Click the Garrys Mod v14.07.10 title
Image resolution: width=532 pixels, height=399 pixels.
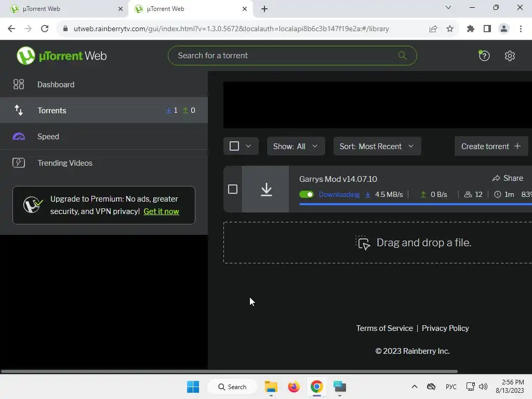pyautogui.click(x=338, y=179)
